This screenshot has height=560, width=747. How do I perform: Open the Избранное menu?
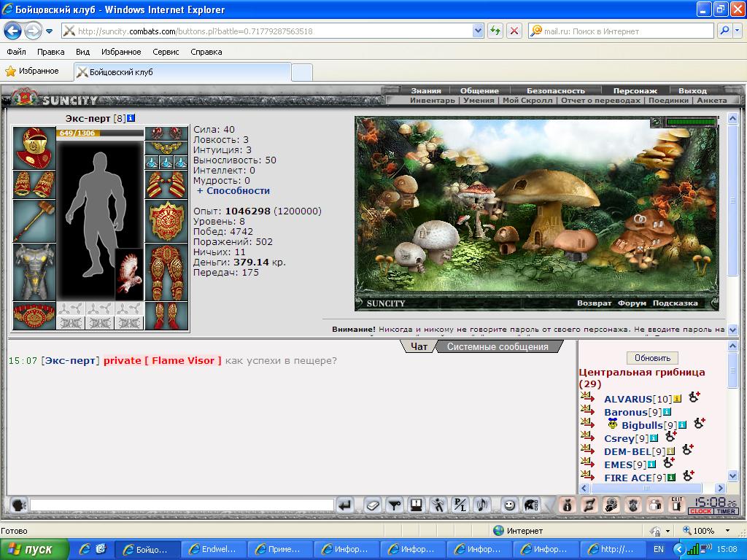(121, 52)
